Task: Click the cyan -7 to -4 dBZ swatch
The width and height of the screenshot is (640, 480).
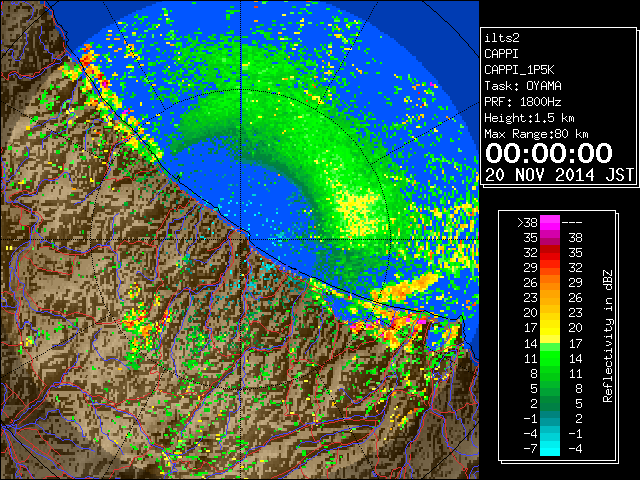Action: (x=550, y=448)
